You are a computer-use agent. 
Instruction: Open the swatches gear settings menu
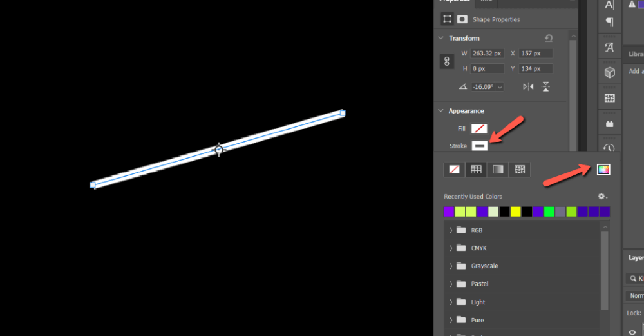(602, 197)
